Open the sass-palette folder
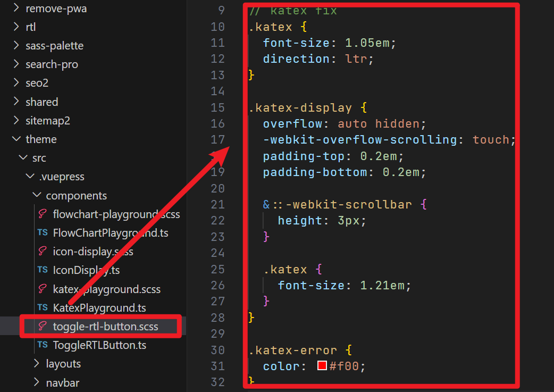 pyautogui.click(x=54, y=46)
